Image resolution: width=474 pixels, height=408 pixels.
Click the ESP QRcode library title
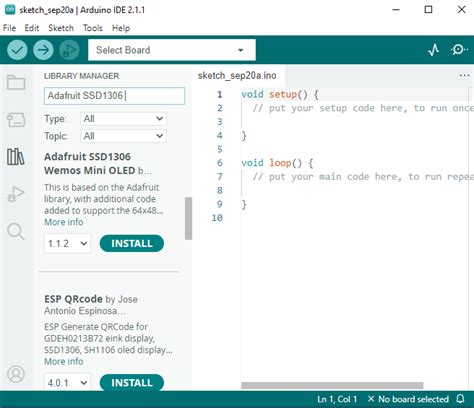tap(73, 299)
